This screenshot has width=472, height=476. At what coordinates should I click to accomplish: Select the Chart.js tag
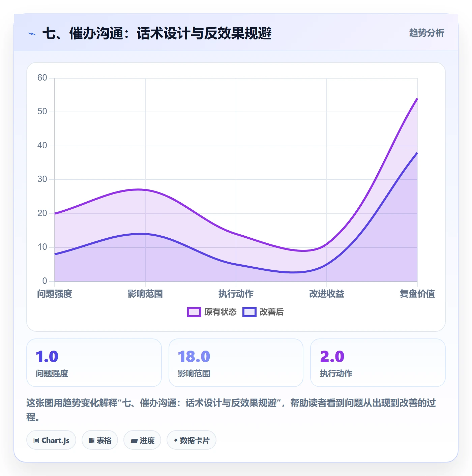[51, 440]
